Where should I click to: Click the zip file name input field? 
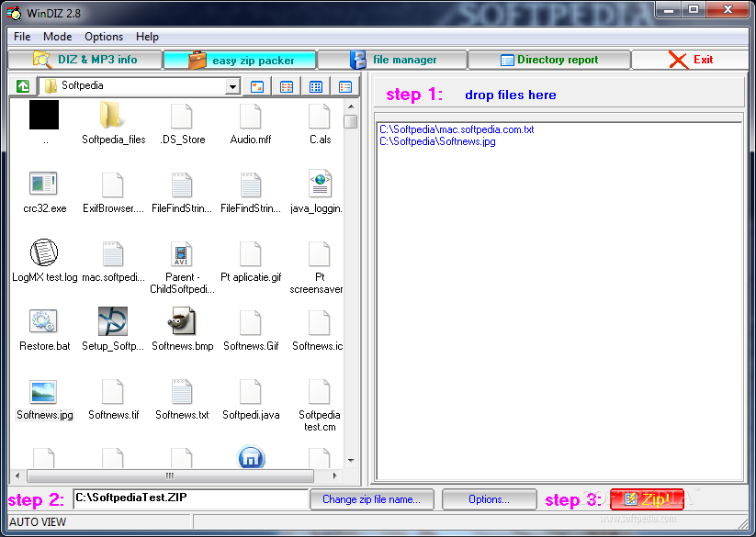coord(190,499)
